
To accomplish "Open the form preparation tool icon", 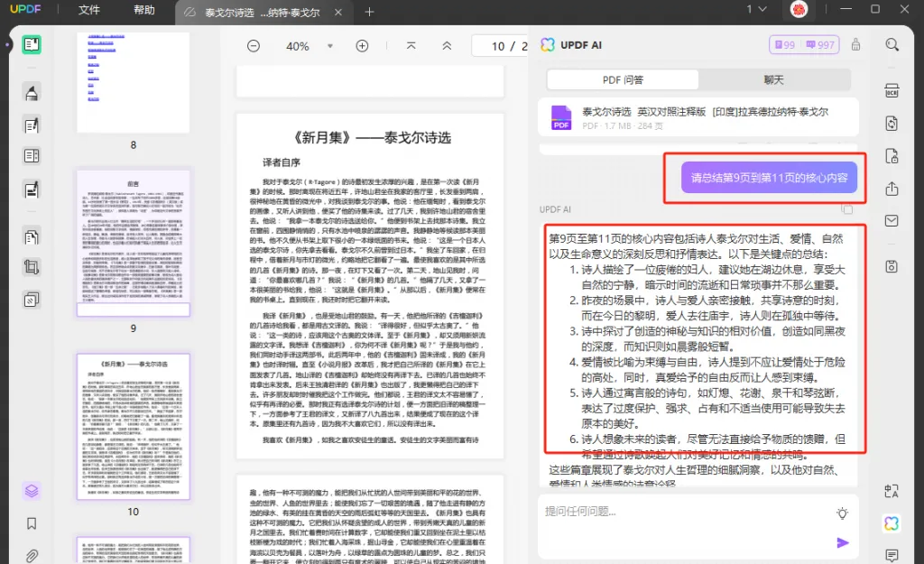I will [32, 156].
